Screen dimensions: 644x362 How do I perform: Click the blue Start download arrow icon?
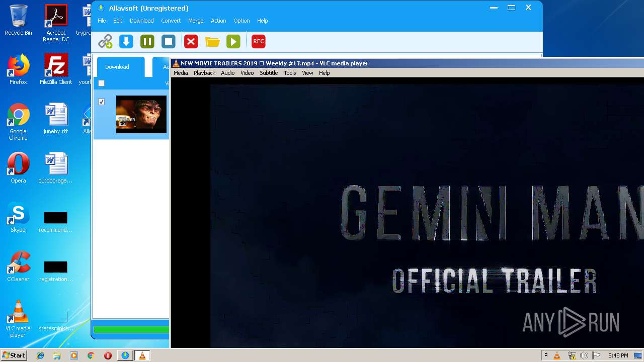tap(126, 41)
